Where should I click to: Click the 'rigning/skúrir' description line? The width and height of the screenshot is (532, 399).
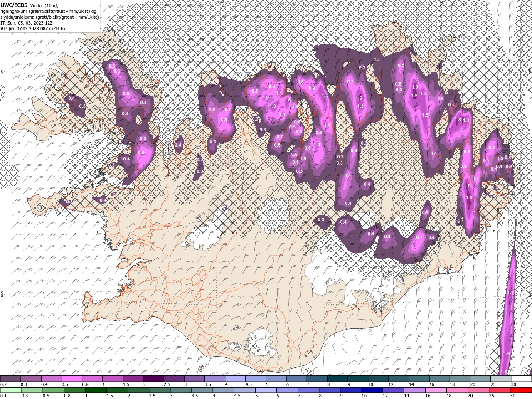pos(48,11)
